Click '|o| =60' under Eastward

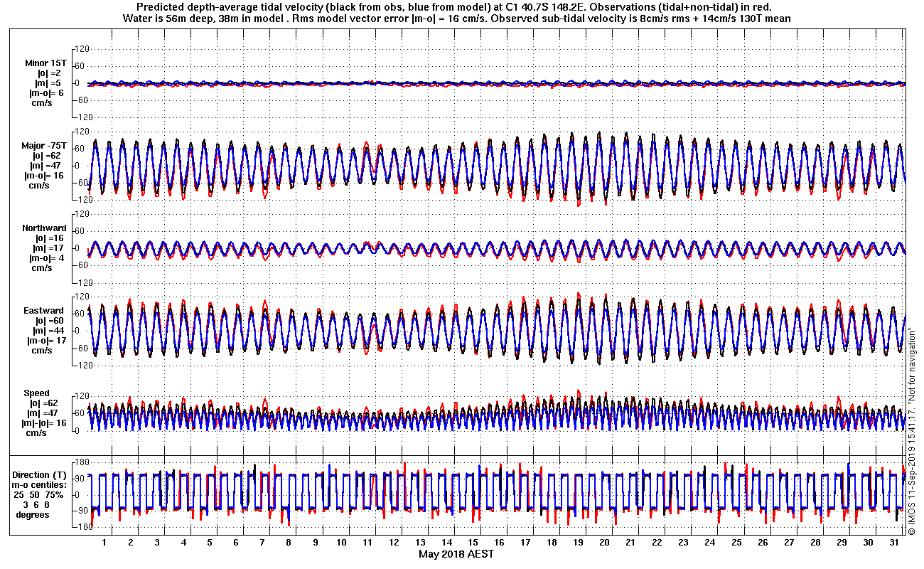click(49, 321)
